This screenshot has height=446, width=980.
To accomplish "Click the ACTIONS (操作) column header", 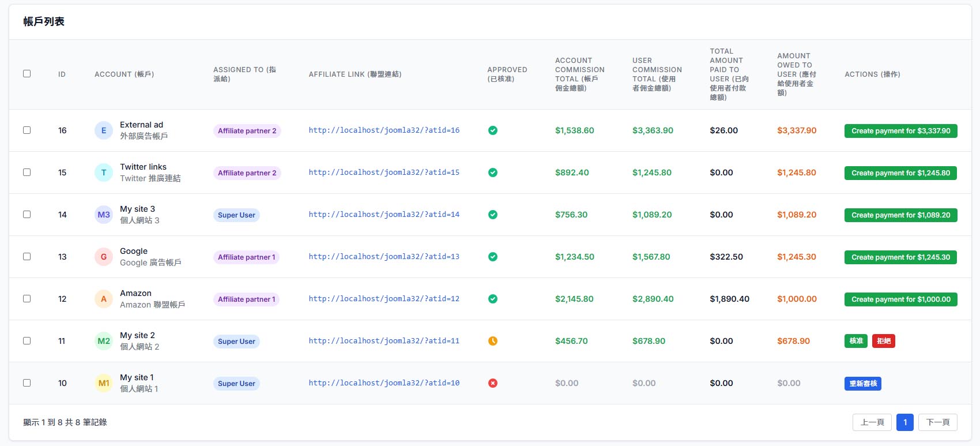I will pyautogui.click(x=872, y=74).
